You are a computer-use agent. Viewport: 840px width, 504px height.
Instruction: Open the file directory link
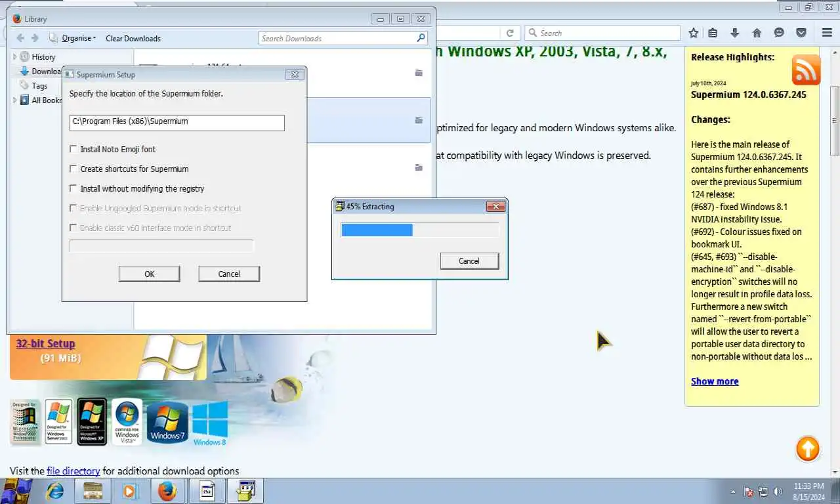[73, 471]
